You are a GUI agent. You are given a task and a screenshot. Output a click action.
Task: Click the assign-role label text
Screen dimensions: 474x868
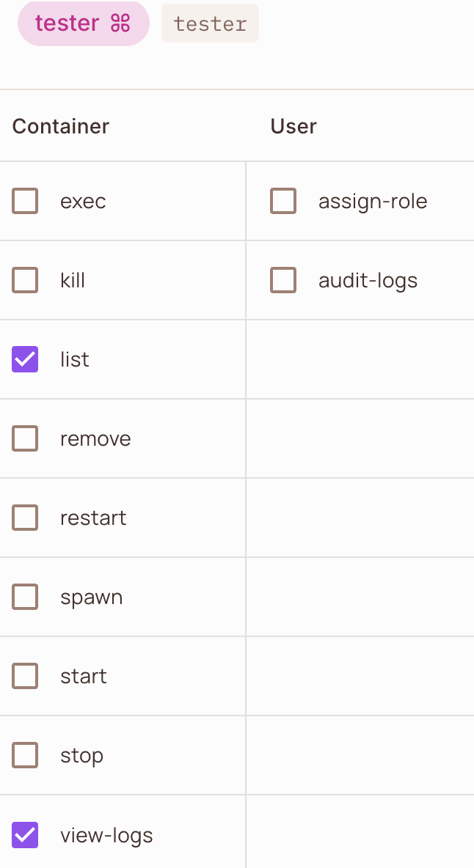click(x=373, y=202)
